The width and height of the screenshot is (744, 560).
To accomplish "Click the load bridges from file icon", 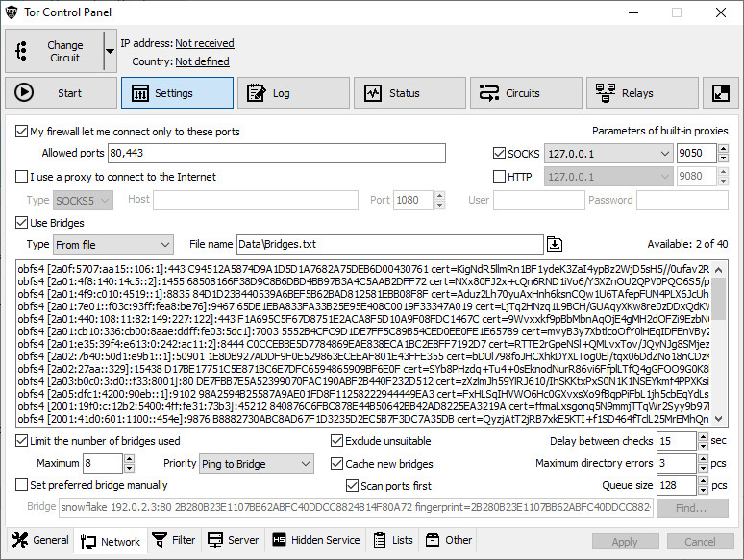I will [x=555, y=244].
